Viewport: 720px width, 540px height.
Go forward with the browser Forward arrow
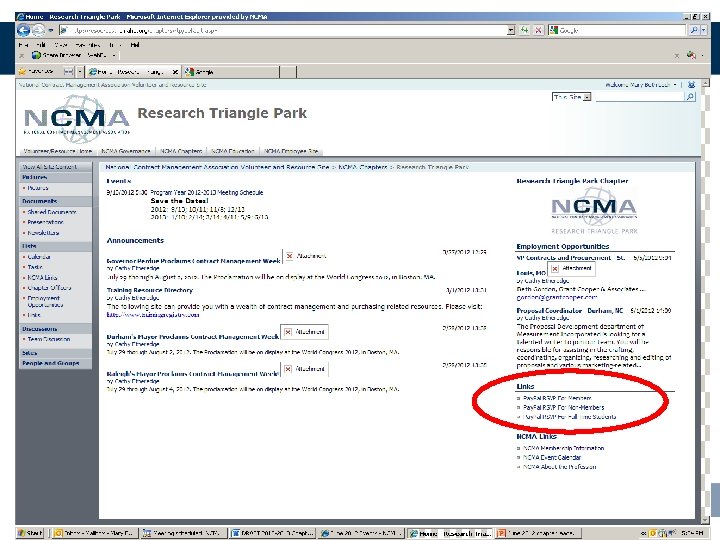tap(39, 30)
